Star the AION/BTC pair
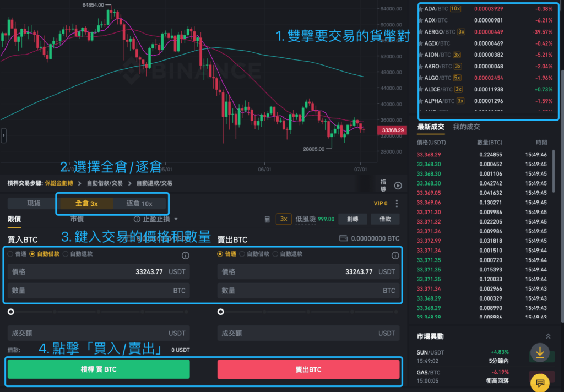 tap(420, 55)
